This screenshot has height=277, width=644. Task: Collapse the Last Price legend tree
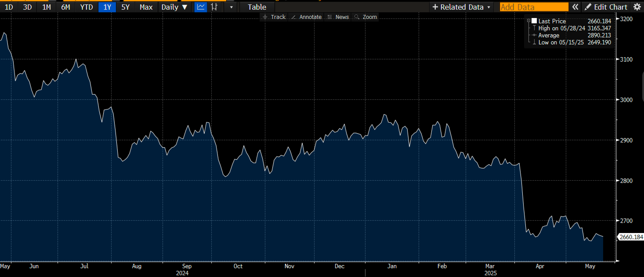[x=528, y=21]
